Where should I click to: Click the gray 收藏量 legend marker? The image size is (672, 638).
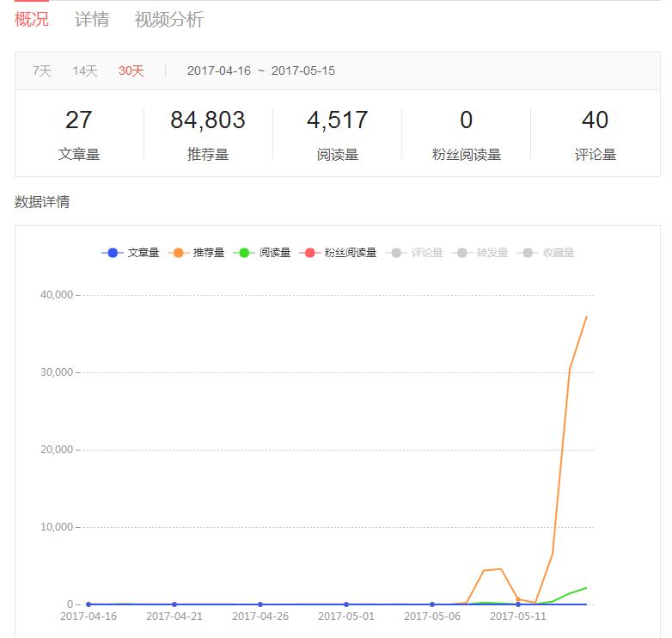click(528, 253)
